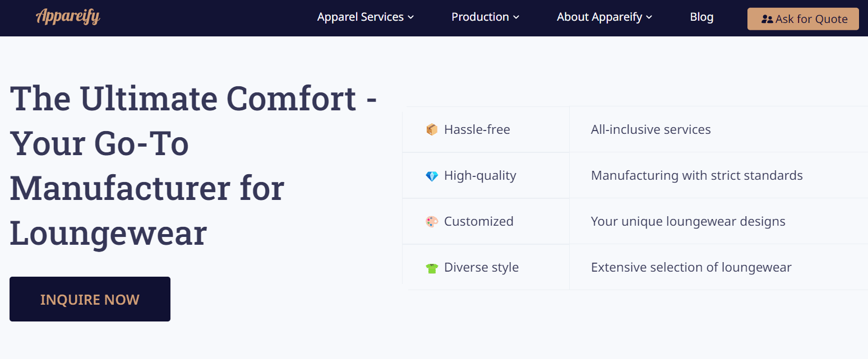Click the green t-shirt icon beside Diverse style
The height and width of the screenshot is (359, 868).
(x=432, y=268)
